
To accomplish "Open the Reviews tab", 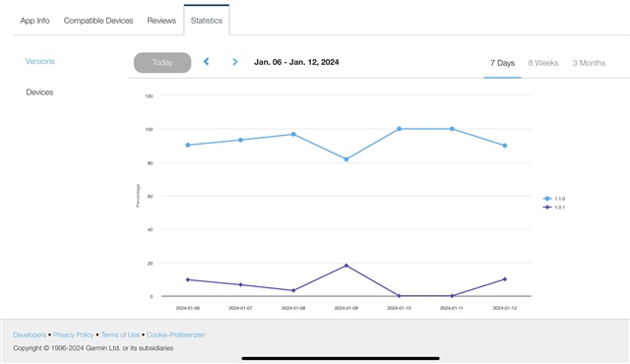I will (x=161, y=21).
